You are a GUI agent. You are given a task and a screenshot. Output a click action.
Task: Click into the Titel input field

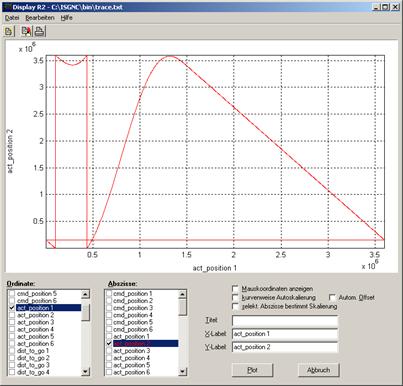pyautogui.click(x=285, y=321)
